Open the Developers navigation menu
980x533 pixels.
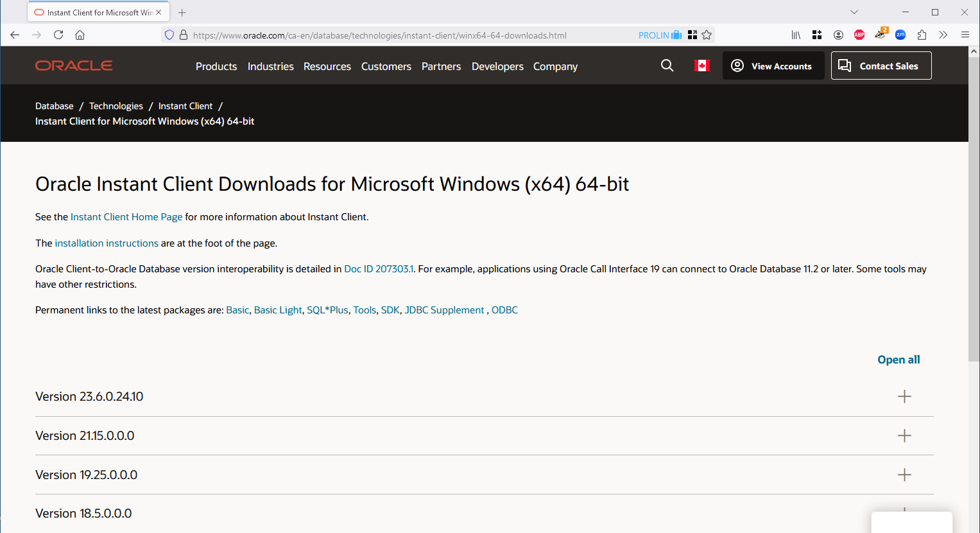[x=497, y=66]
